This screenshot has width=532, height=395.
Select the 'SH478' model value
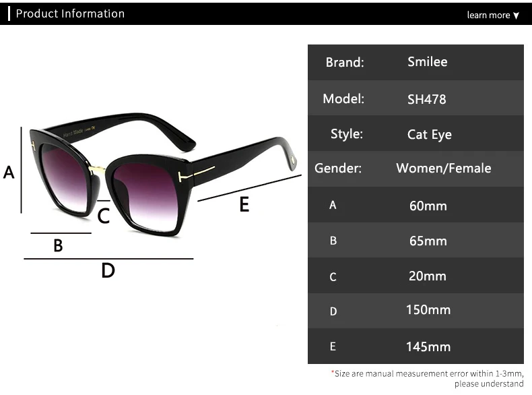tap(426, 99)
